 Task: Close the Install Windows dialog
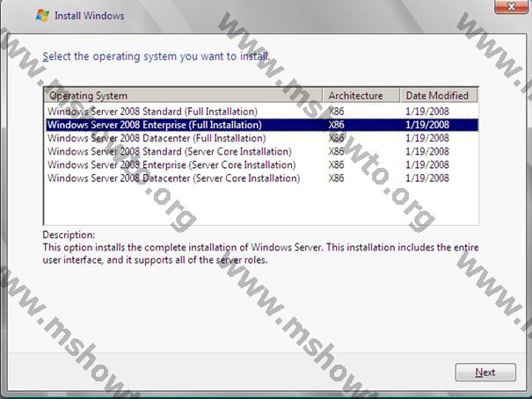click(x=511, y=6)
